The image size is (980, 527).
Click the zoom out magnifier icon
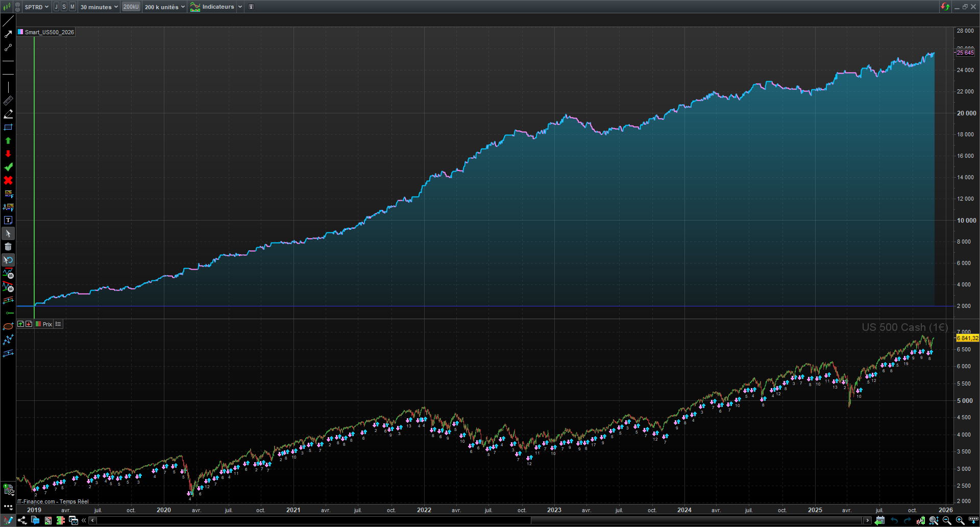pyautogui.click(x=947, y=520)
